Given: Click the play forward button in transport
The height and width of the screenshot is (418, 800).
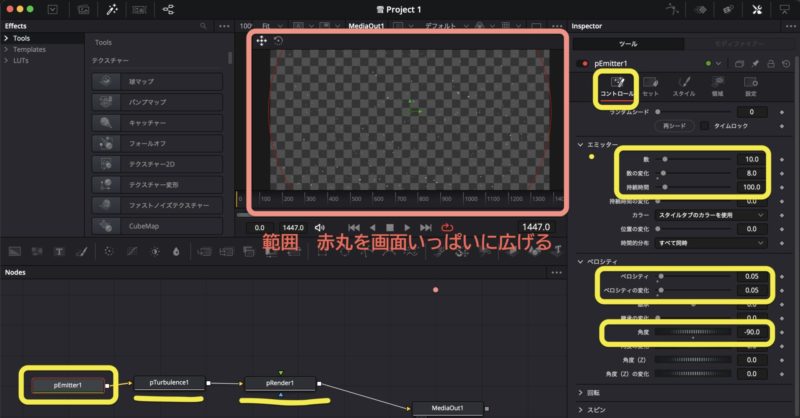Looking at the screenshot, I should click(x=408, y=227).
